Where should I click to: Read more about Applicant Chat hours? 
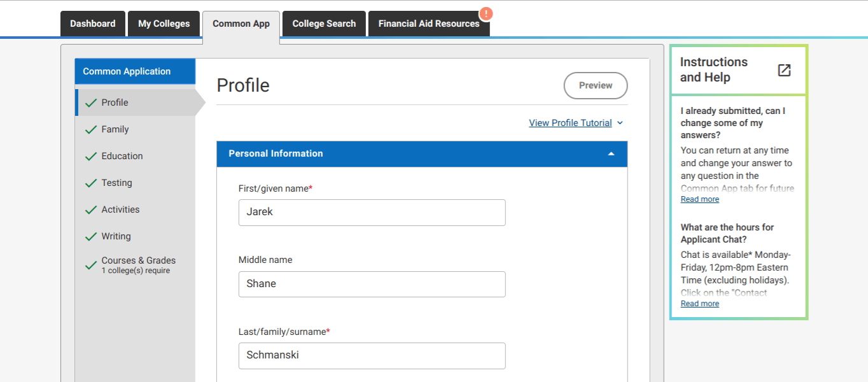pos(699,304)
